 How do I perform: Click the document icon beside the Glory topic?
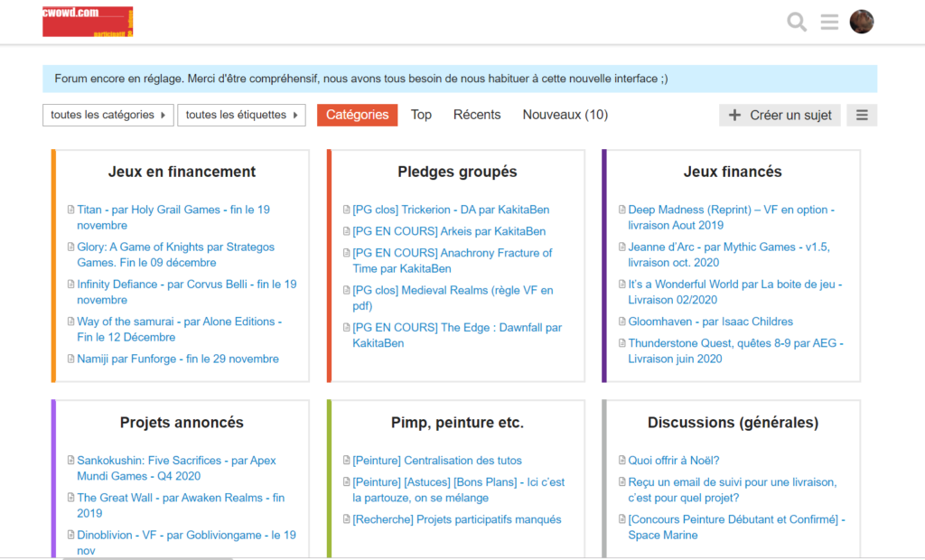point(70,247)
